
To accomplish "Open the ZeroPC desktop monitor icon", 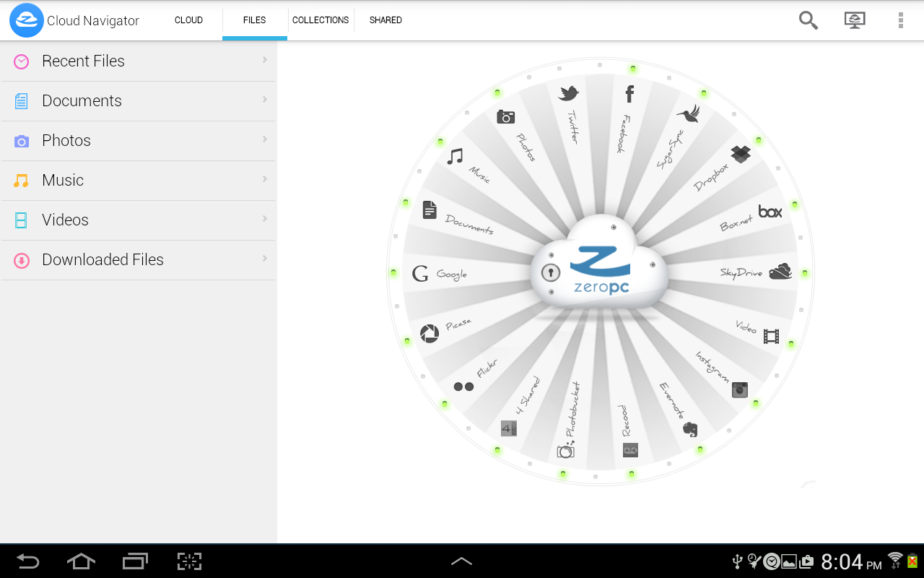I will click(855, 20).
